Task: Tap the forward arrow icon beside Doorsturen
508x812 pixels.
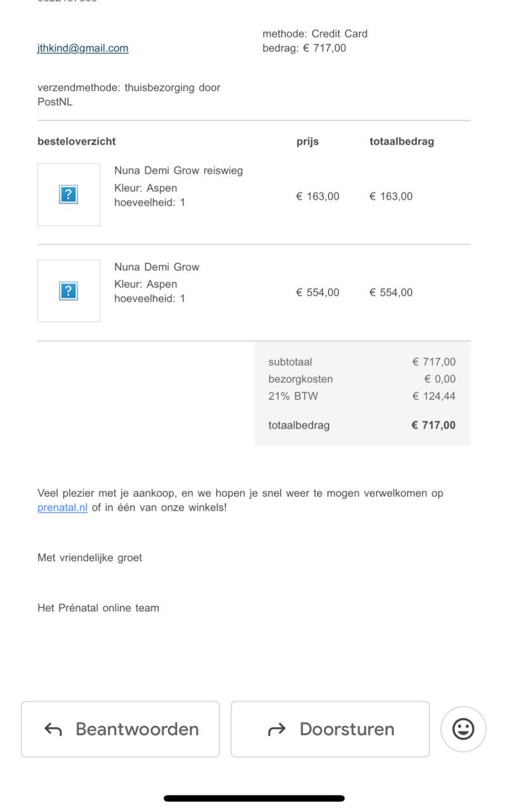Action: 277,730
